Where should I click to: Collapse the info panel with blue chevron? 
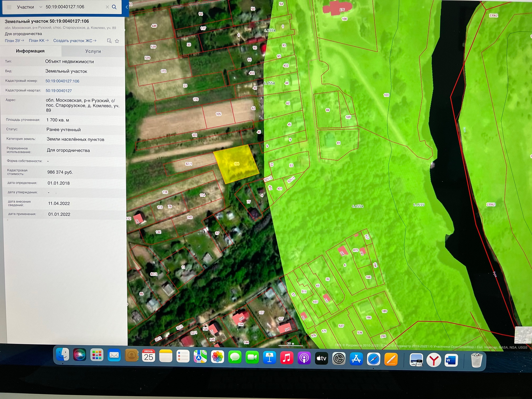127,7
